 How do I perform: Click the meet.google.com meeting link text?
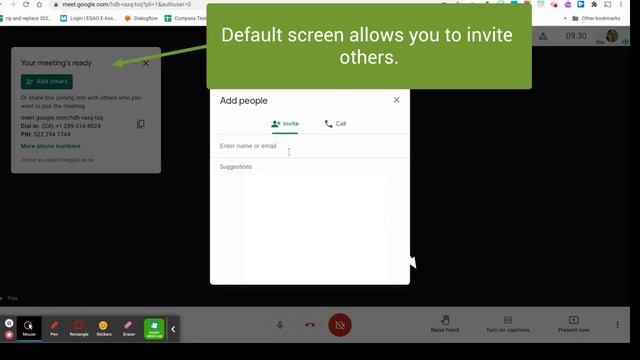click(62, 118)
